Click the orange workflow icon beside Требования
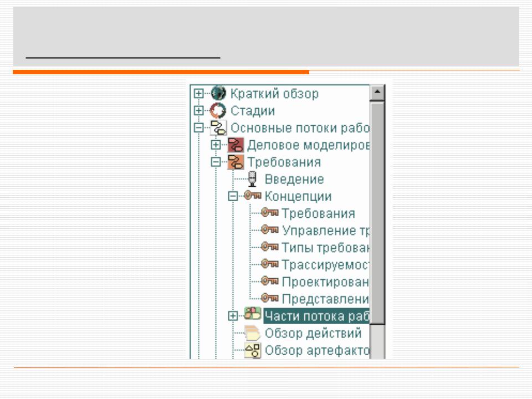Screen dimensions: 532x399 click(236, 162)
